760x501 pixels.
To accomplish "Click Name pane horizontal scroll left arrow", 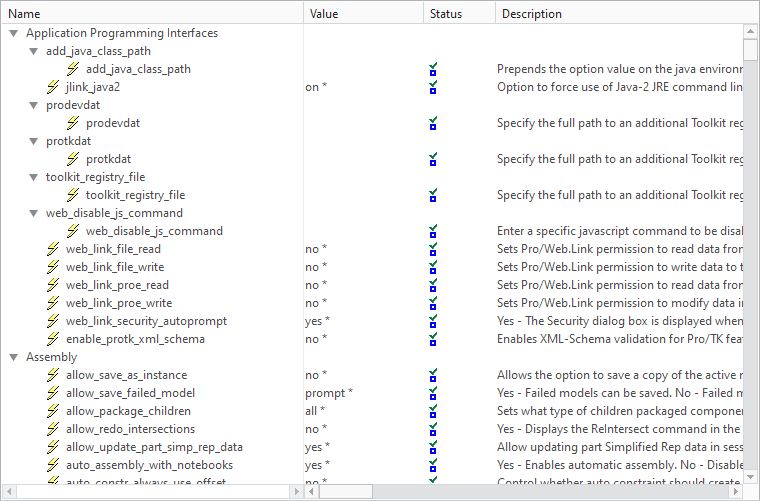I will coord(9,492).
